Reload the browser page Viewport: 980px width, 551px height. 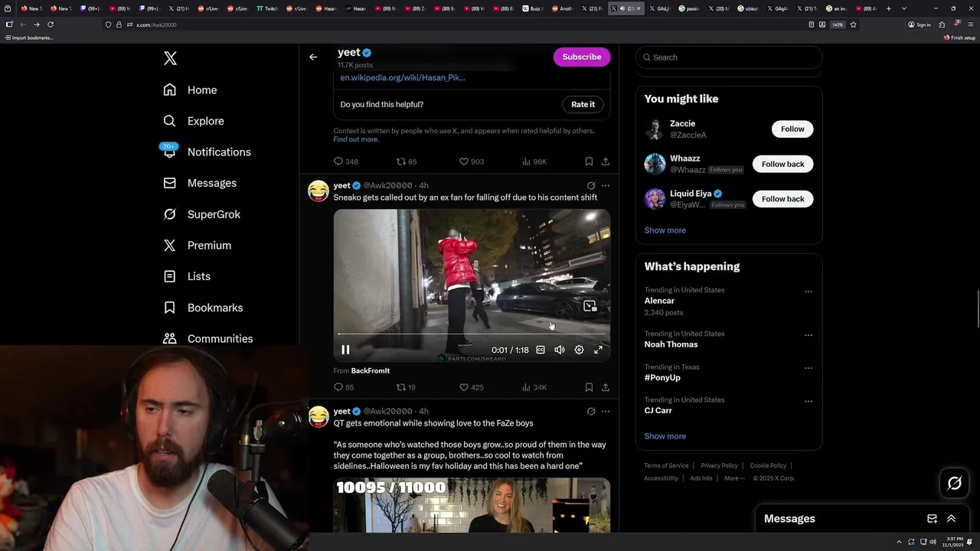click(x=51, y=24)
